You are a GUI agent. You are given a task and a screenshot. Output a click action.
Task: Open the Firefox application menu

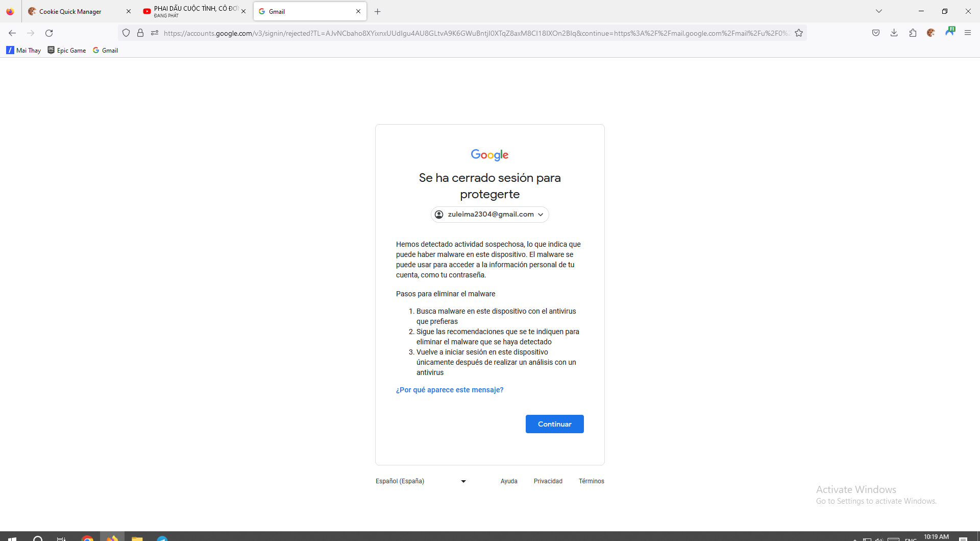tap(968, 33)
